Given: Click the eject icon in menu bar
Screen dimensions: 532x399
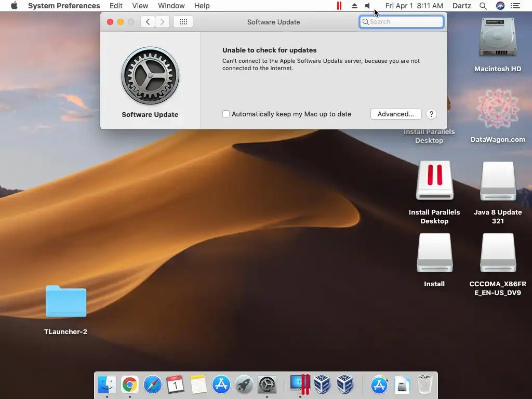Looking at the screenshot, I should 354,6.
